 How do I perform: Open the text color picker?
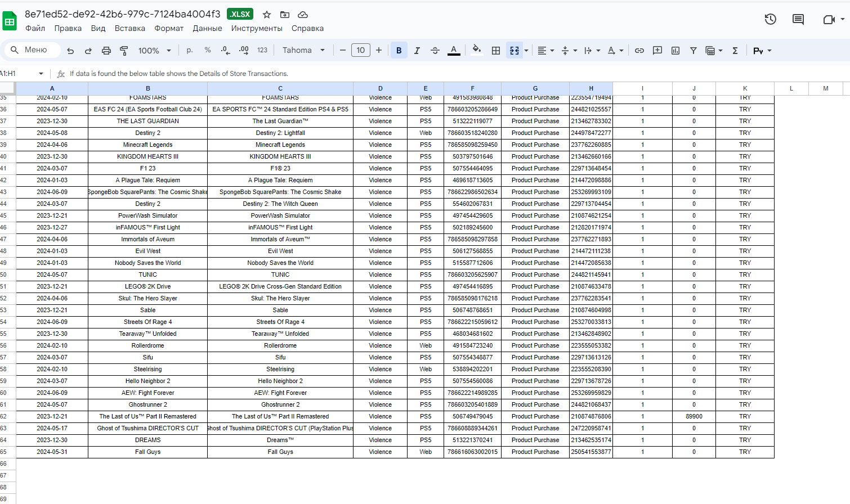(x=454, y=51)
